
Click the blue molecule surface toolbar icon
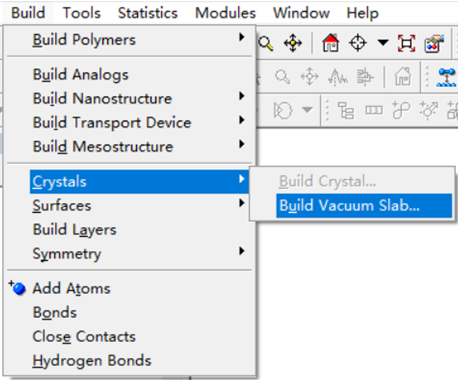[446, 77]
